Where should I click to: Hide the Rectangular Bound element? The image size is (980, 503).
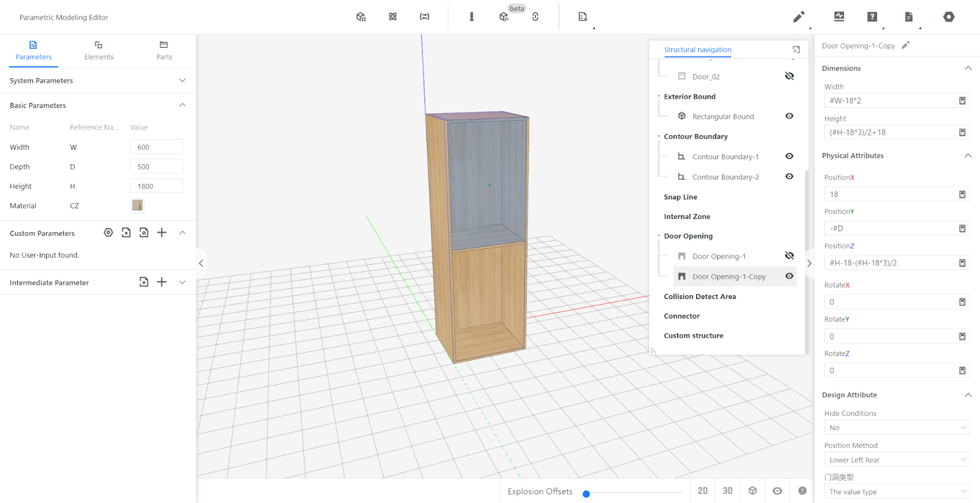(790, 116)
